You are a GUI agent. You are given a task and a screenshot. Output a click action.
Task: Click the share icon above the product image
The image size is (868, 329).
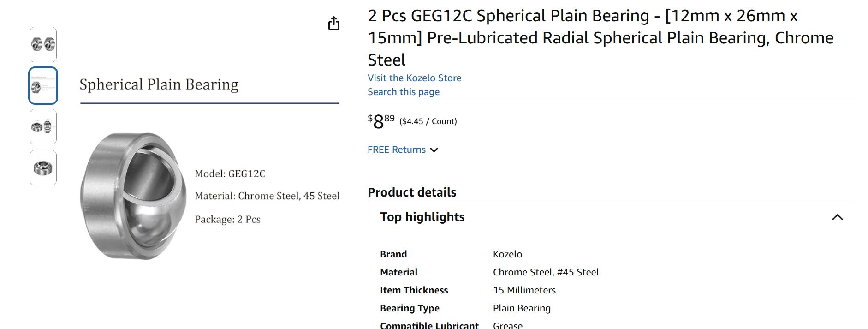click(x=334, y=24)
